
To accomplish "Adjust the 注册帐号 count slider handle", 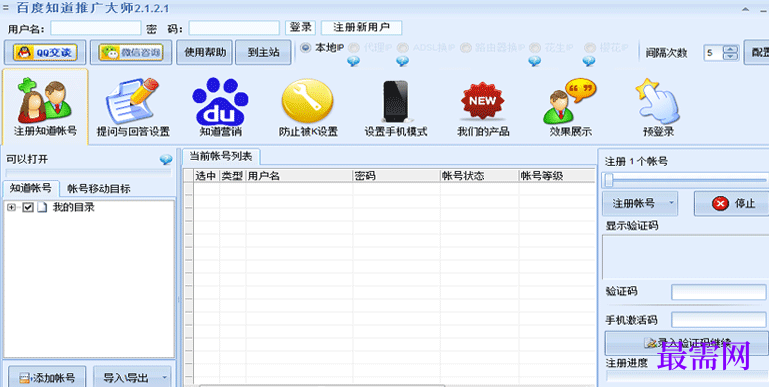I will (609, 180).
